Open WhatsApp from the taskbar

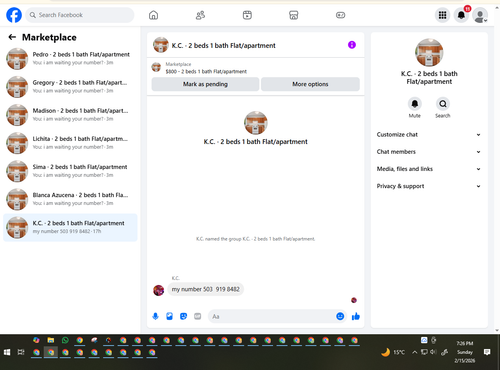pos(65,340)
